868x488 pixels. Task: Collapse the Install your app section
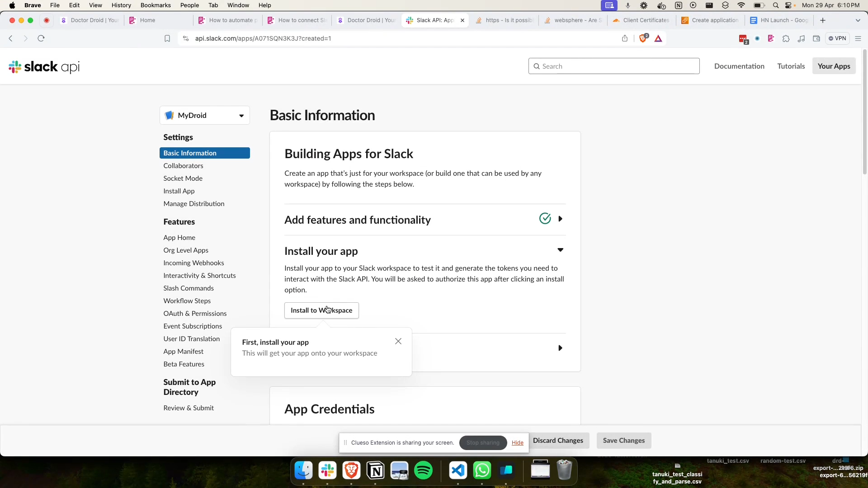[x=560, y=250]
